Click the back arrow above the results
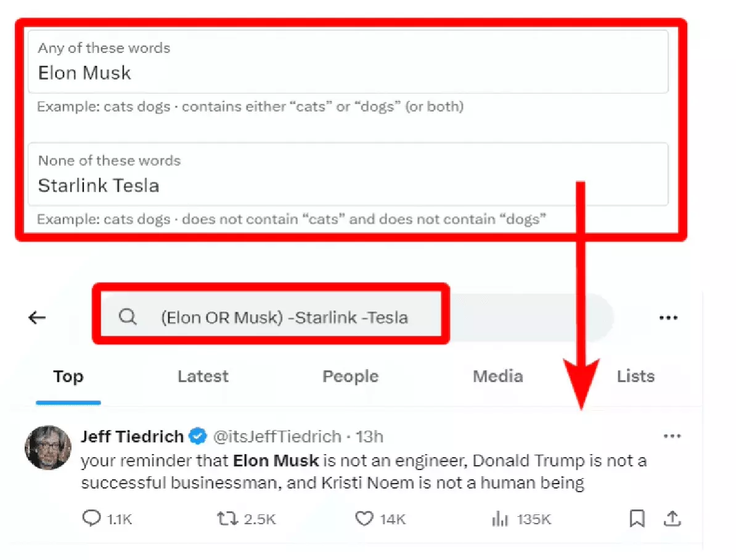 click(36, 317)
